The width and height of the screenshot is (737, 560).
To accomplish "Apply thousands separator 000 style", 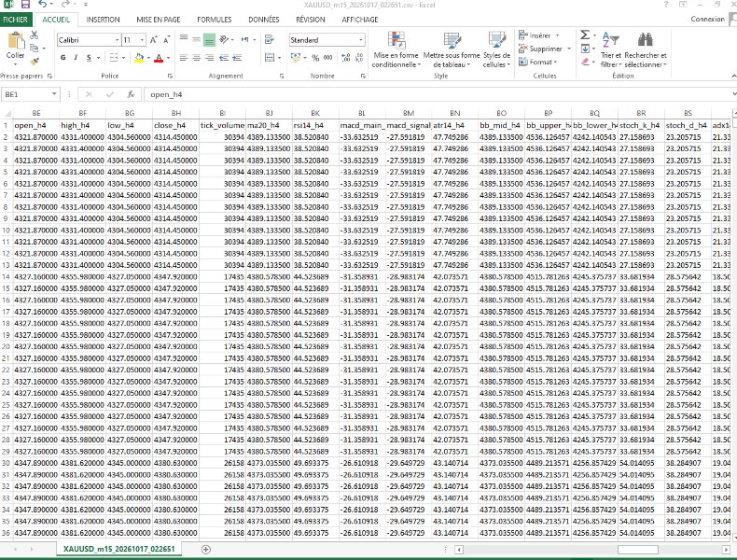I will tap(328, 58).
